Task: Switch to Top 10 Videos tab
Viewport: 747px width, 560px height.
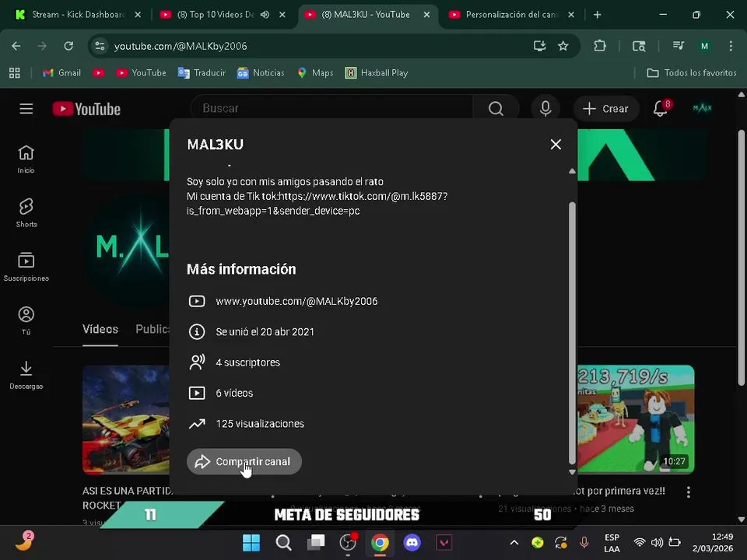Action: [x=216, y=15]
